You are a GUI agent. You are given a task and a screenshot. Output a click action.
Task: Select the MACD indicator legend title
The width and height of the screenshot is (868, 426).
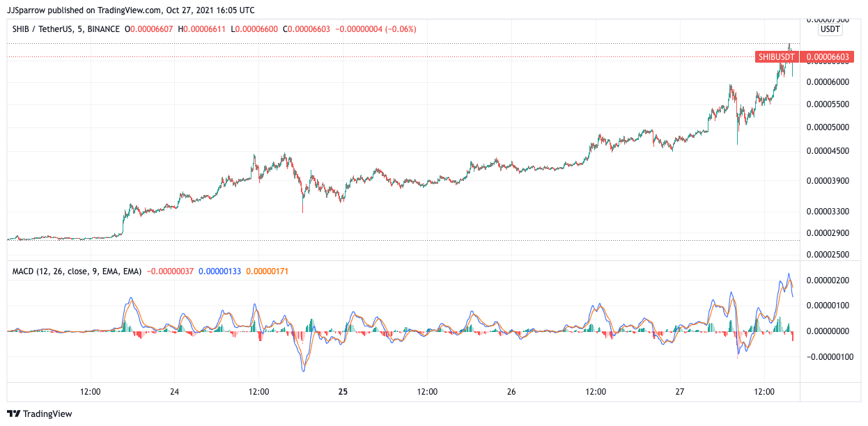coord(77,271)
